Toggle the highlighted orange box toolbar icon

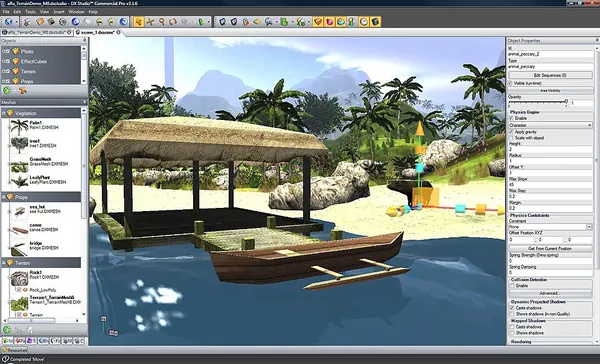317,22
